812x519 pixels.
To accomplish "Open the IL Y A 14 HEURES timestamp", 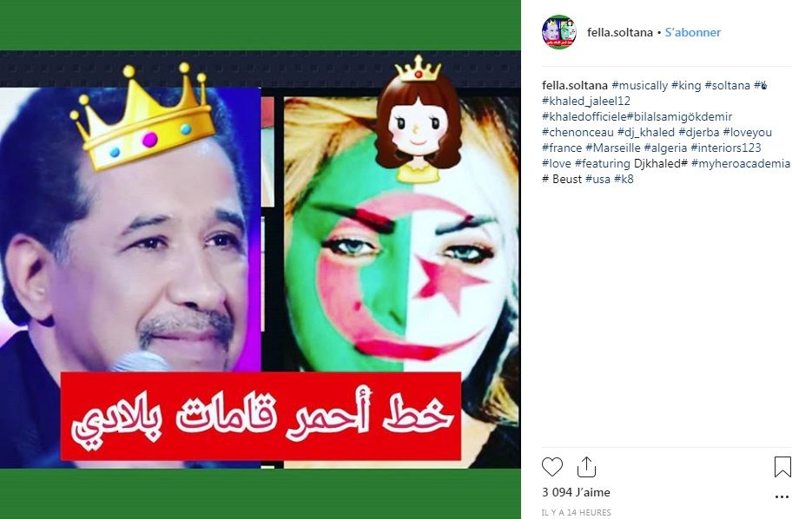I will click(x=577, y=512).
